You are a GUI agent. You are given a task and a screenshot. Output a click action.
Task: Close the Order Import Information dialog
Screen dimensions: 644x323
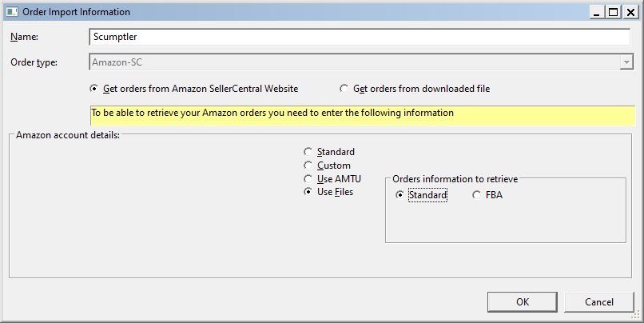tap(630, 12)
